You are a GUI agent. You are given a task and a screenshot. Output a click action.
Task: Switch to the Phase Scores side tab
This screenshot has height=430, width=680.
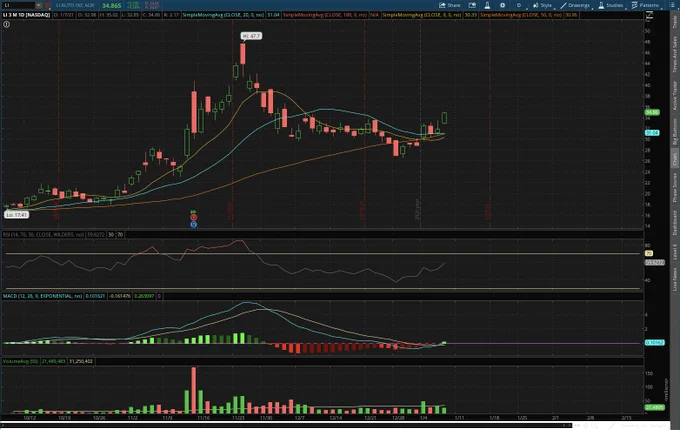click(675, 188)
